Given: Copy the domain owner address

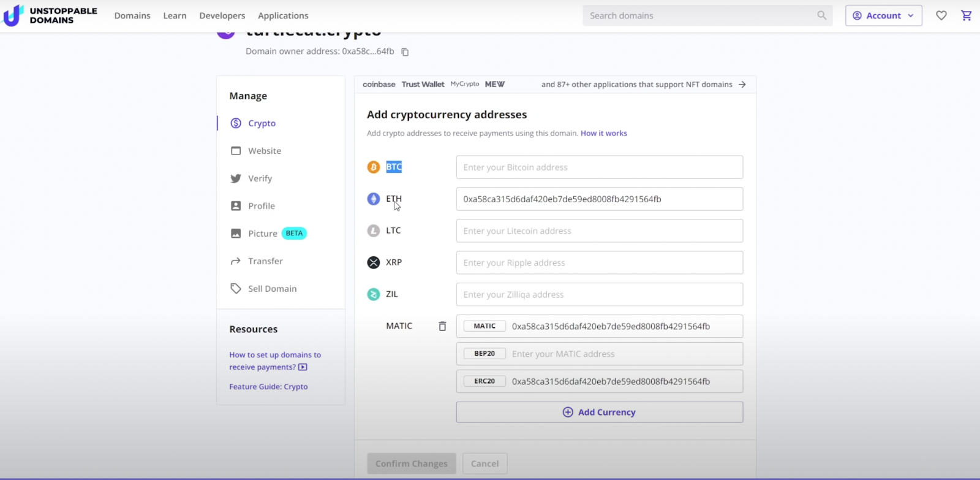Looking at the screenshot, I should click(x=405, y=52).
